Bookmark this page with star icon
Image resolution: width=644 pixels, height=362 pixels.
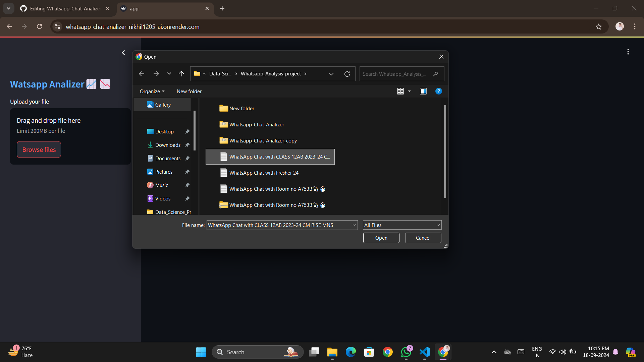point(599,27)
